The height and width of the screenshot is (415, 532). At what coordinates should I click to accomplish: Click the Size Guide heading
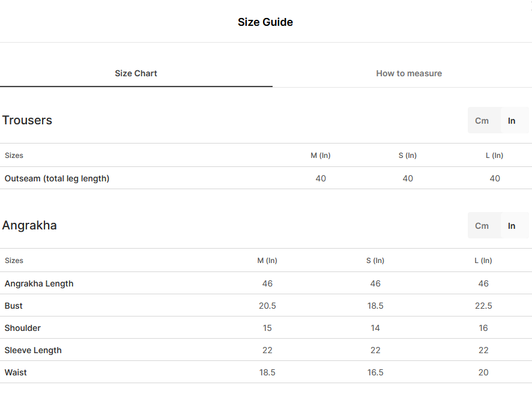tap(265, 22)
